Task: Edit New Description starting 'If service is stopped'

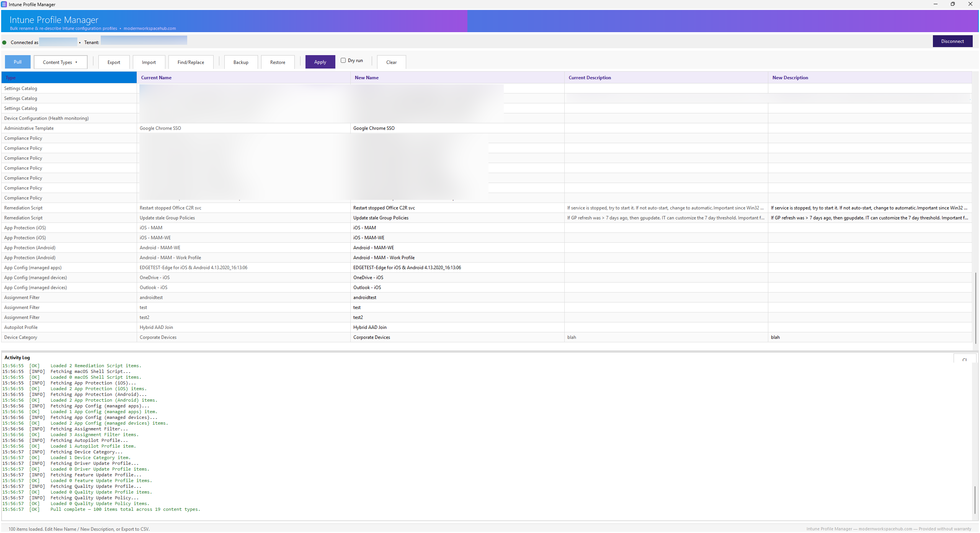Action: point(870,208)
